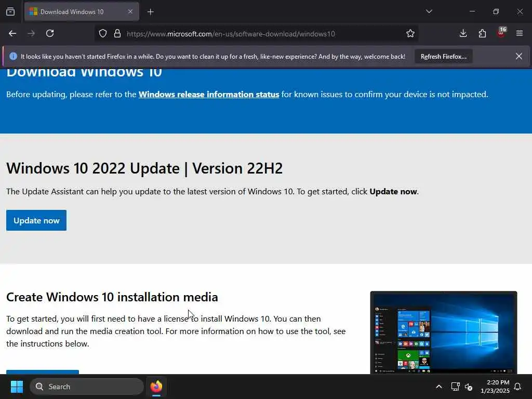Screen dimensions: 532x399
Task: Click the extension icon with badge 16
Action: [501, 33]
